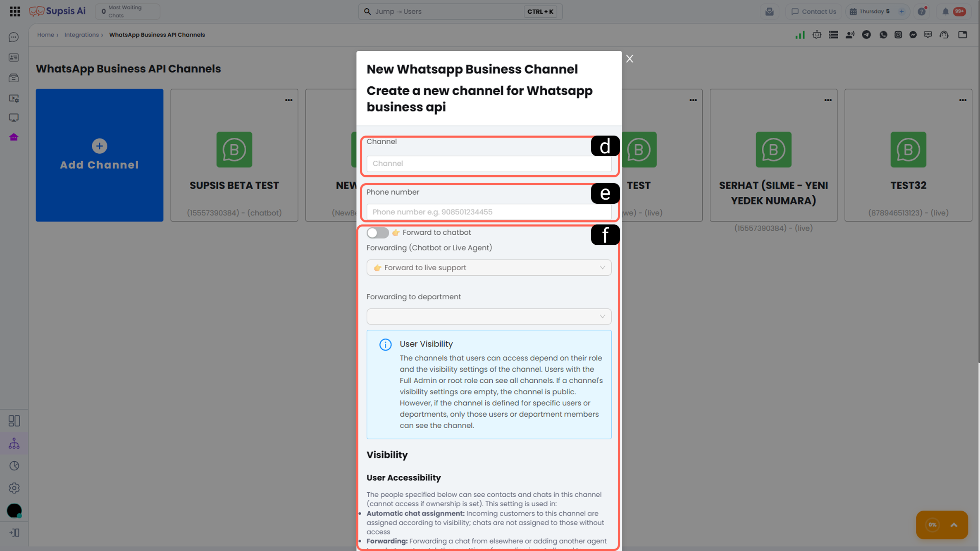The height and width of the screenshot is (551, 980).
Task: Click the Add Channel card
Action: tap(99, 155)
